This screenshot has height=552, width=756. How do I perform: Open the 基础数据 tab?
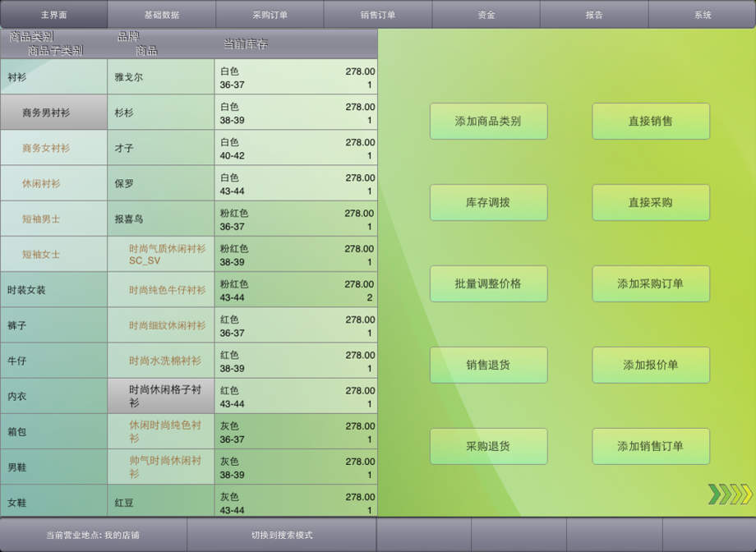pyautogui.click(x=161, y=15)
